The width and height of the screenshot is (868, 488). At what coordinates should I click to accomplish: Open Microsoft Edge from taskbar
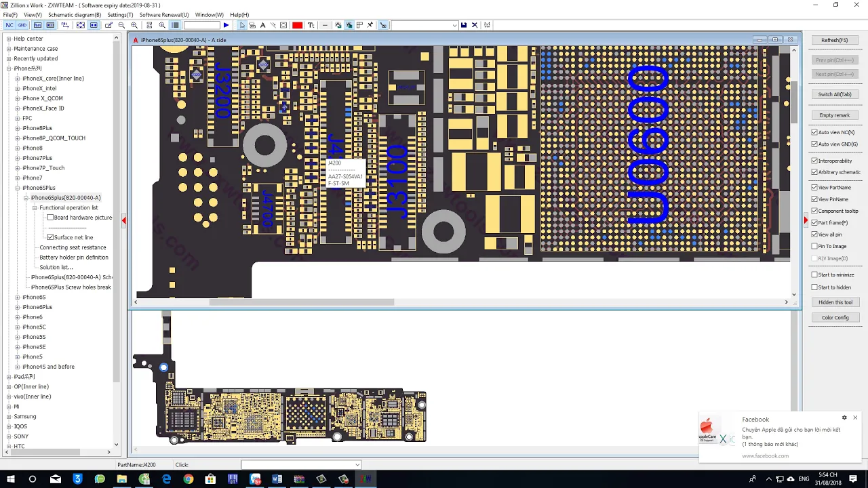pos(166,479)
